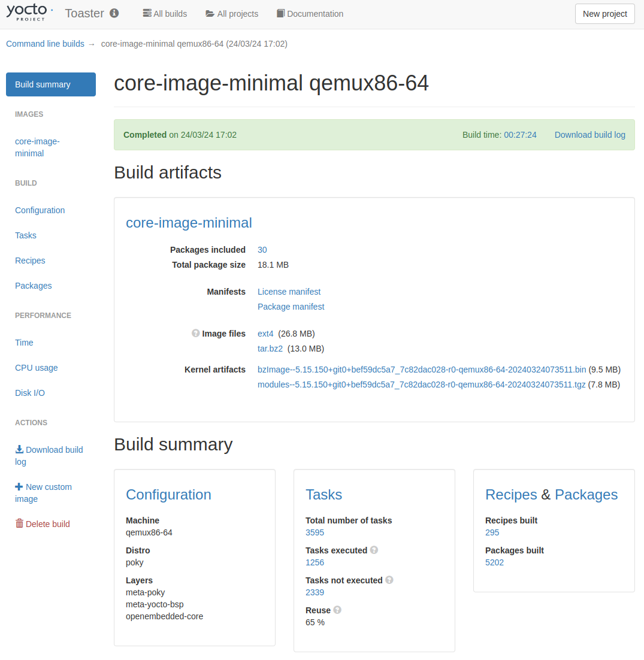Screen dimensions: 644x660
Task: Click the Image files help icon
Action: [x=195, y=333]
